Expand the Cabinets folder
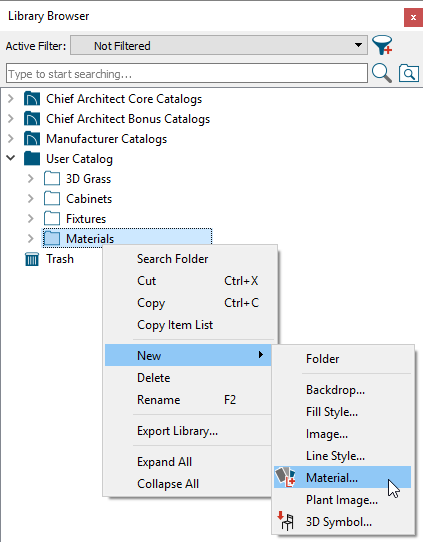This screenshot has height=542, width=423. pyautogui.click(x=31, y=199)
